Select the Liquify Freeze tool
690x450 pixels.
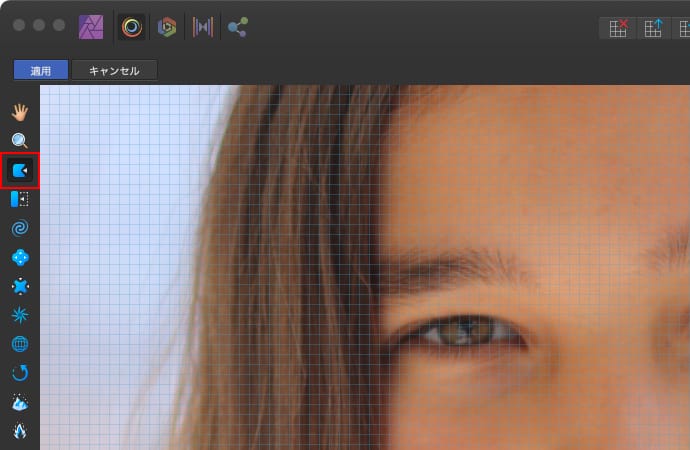pyautogui.click(x=20, y=402)
